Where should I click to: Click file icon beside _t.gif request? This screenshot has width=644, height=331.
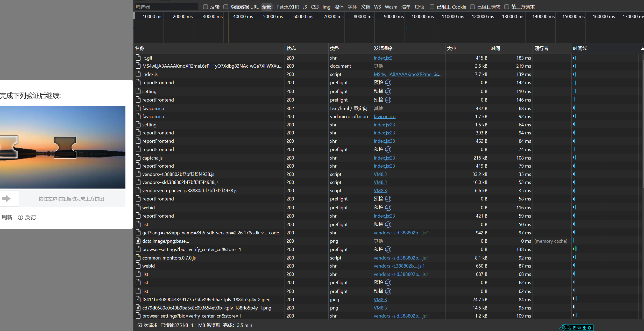click(x=138, y=58)
